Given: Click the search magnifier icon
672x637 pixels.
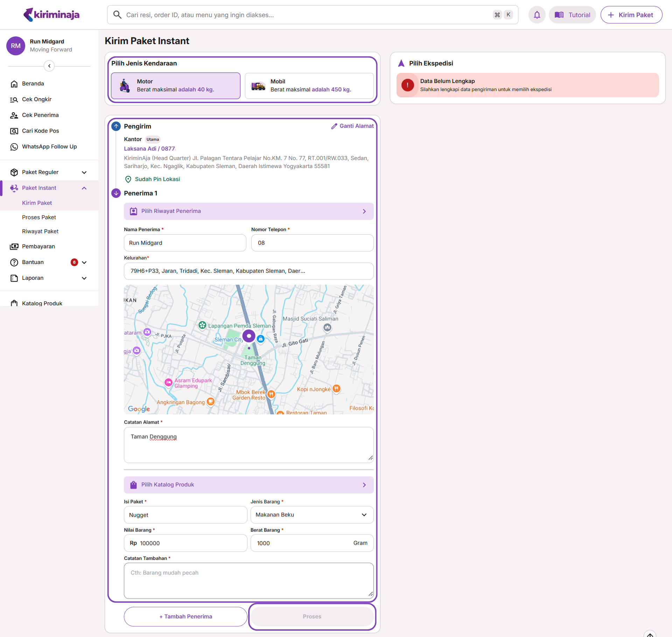Looking at the screenshot, I should 118,15.
